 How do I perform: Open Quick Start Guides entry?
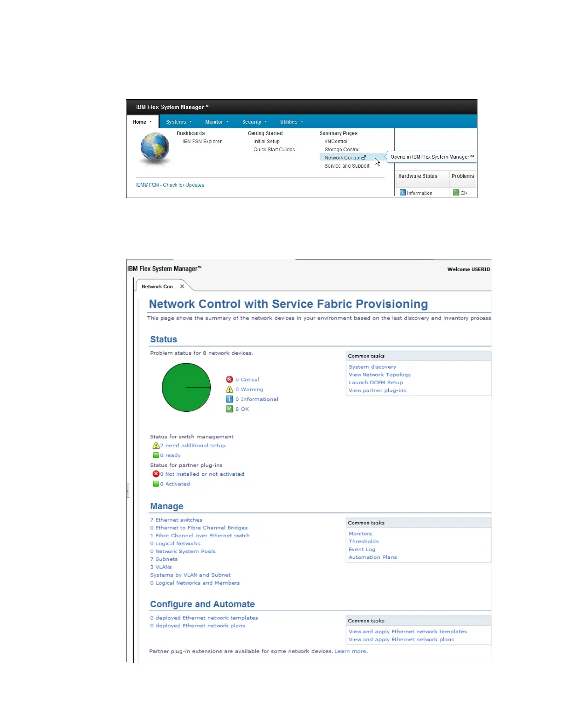[274, 149]
